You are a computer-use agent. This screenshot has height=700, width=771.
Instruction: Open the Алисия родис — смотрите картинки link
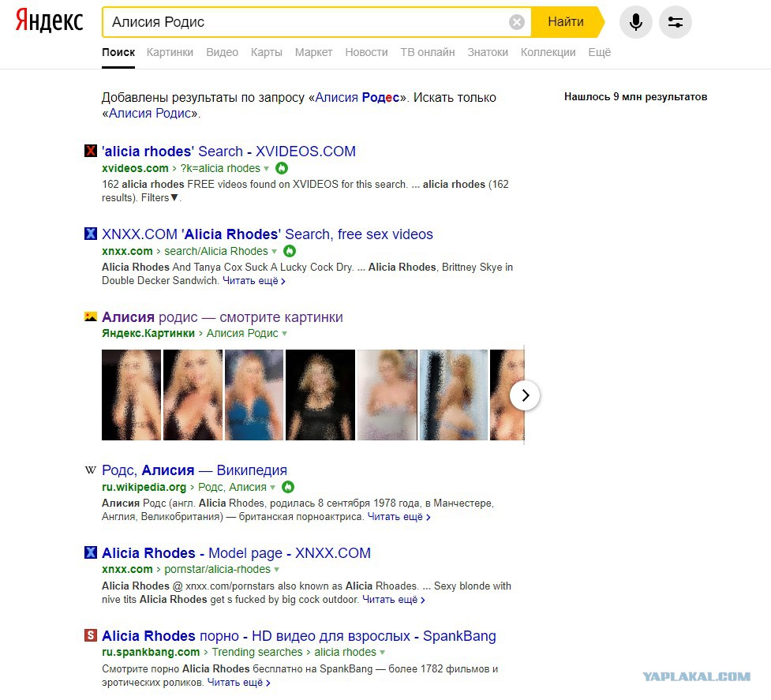[x=223, y=317]
